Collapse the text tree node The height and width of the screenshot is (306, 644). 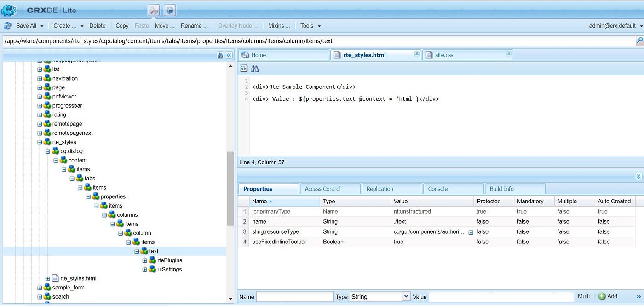click(x=137, y=251)
